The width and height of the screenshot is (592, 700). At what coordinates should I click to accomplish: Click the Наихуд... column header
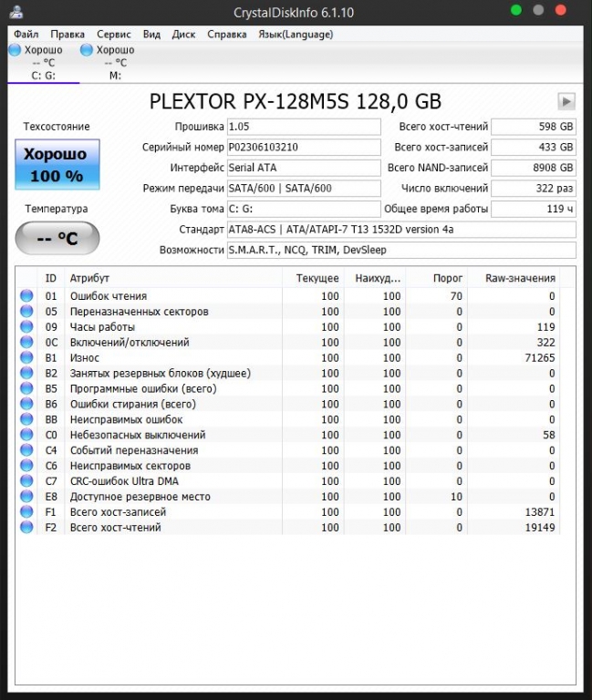pyautogui.click(x=375, y=278)
